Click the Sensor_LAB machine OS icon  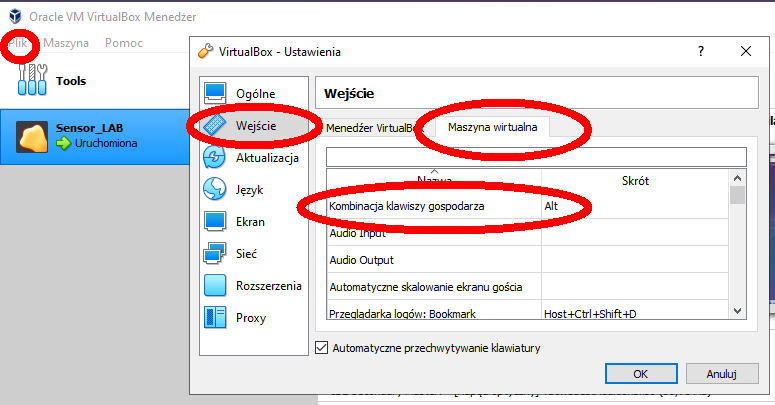click(32, 137)
